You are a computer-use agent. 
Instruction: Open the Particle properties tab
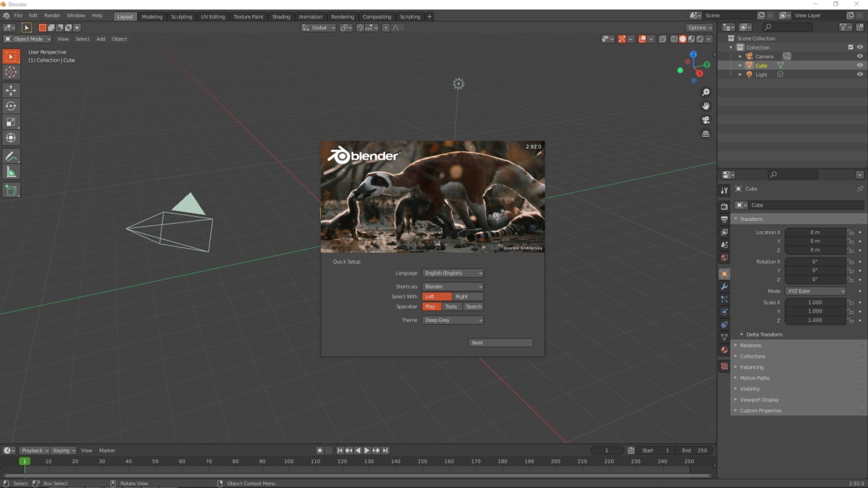tap(724, 300)
